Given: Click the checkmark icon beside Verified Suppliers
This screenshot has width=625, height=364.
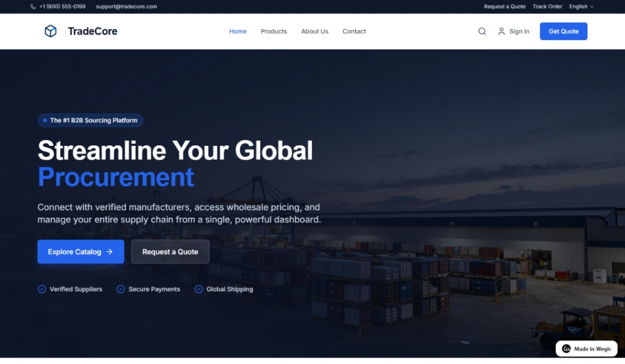Looking at the screenshot, I should [x=42, y=289].
